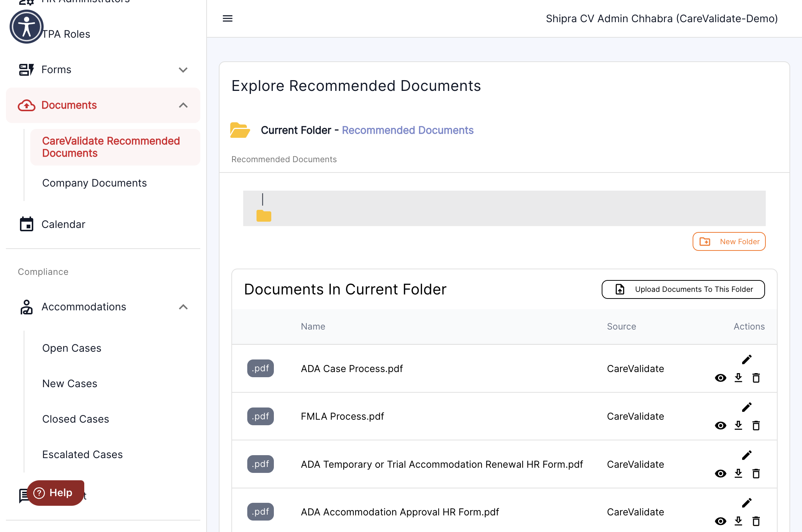Delete ADA Accommodation Approval HR Form.pdf
802x532 pixels.
756,521
